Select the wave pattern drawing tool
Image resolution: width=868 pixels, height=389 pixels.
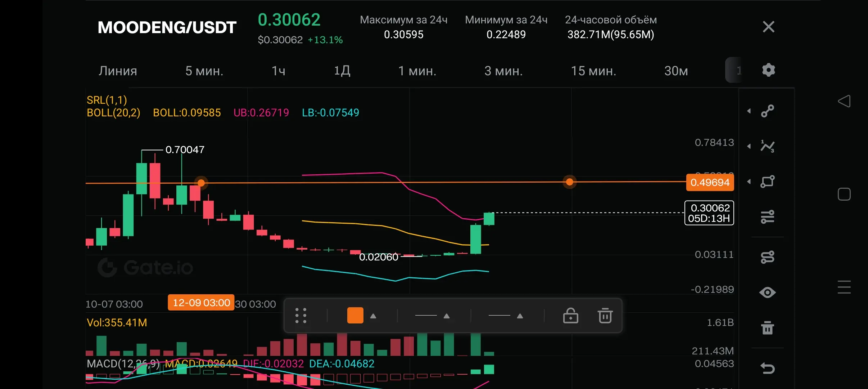[x=767, y=146]
